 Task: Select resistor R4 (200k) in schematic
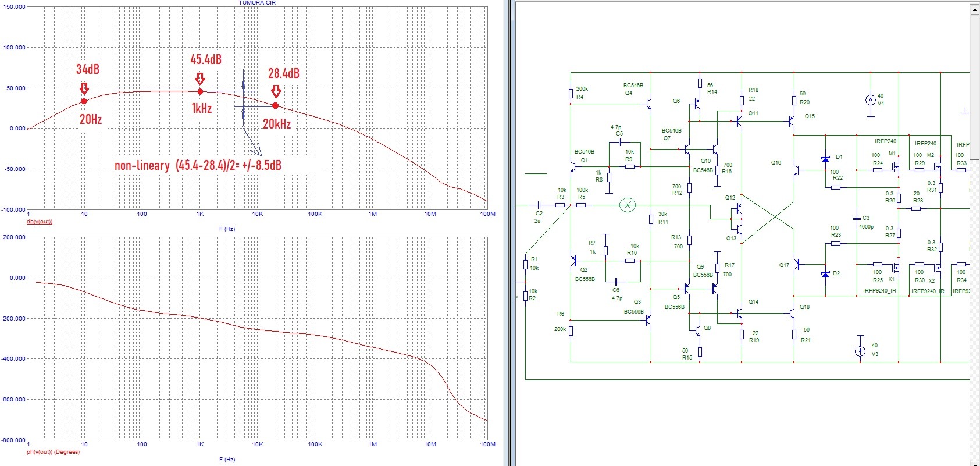pos(571,93)
